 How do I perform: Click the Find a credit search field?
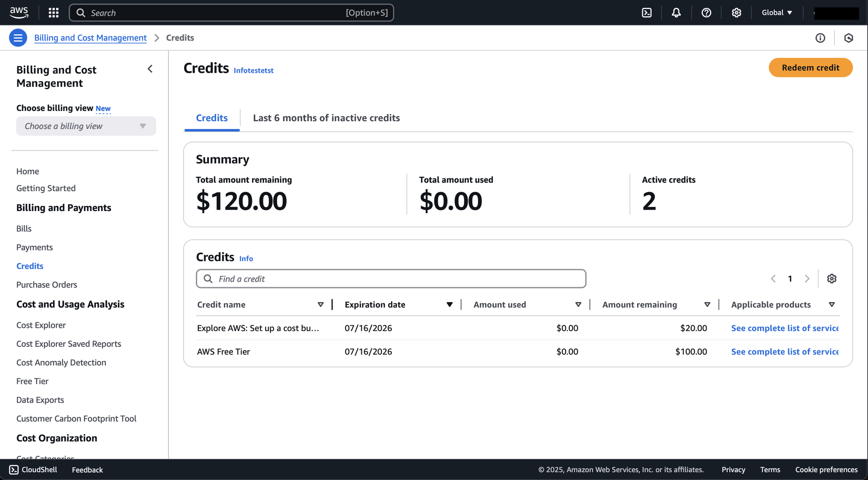tap(391, 279)
